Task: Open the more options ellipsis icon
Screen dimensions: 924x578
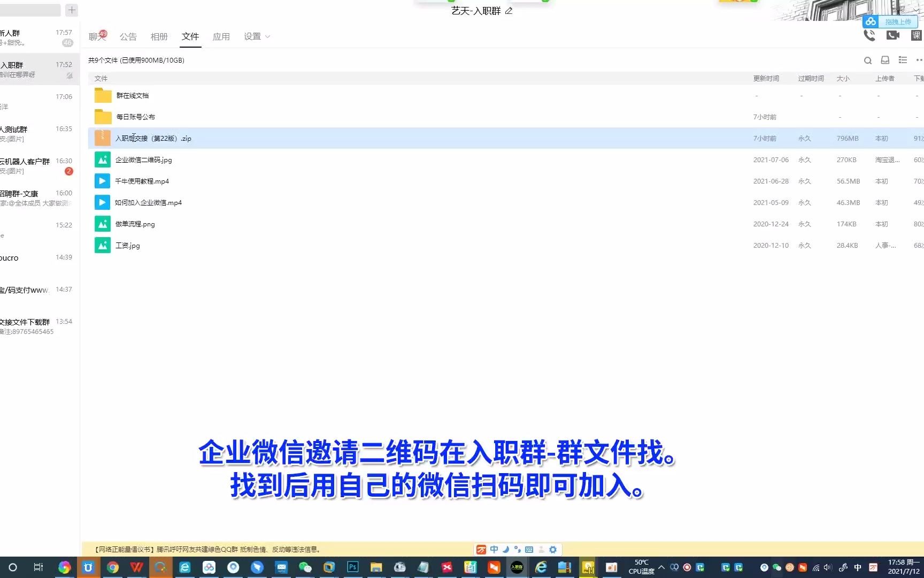Action: pos(920,60)
